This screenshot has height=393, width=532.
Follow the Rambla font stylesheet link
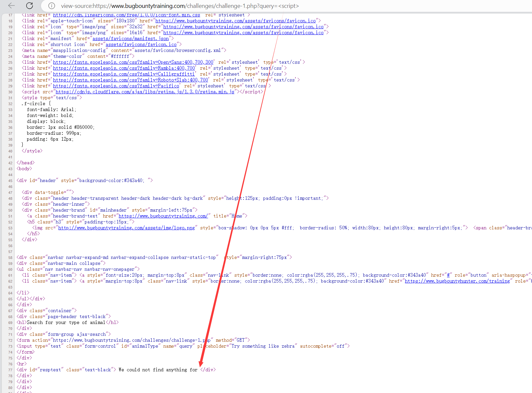[124, 68]
